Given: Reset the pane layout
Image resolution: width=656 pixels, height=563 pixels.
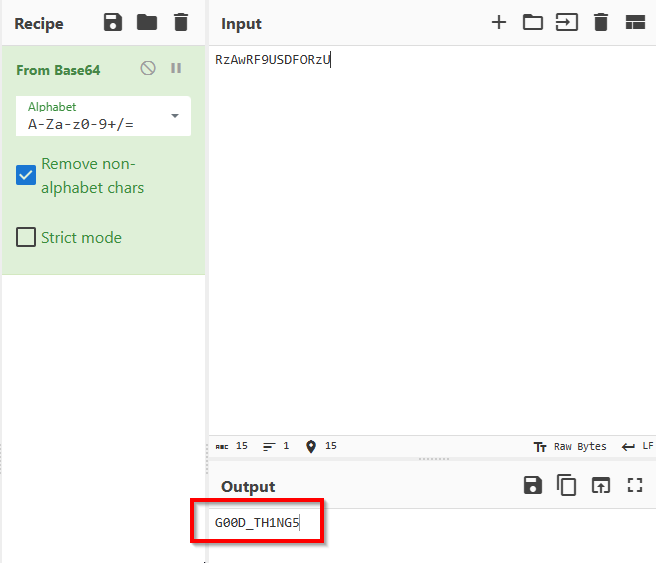Looking at the screenshot, I should (635, 23).
